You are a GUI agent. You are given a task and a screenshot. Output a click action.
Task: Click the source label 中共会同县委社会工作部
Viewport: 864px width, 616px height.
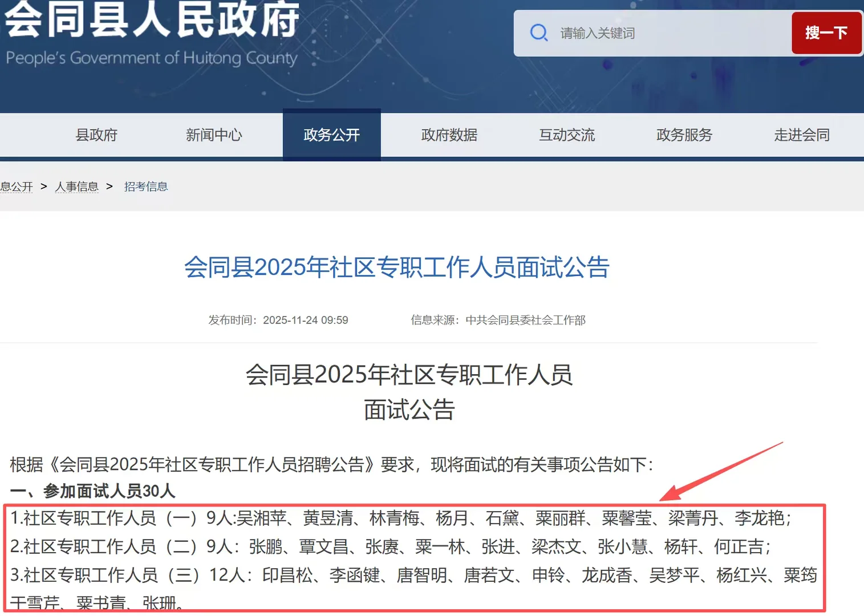[525, 320]
